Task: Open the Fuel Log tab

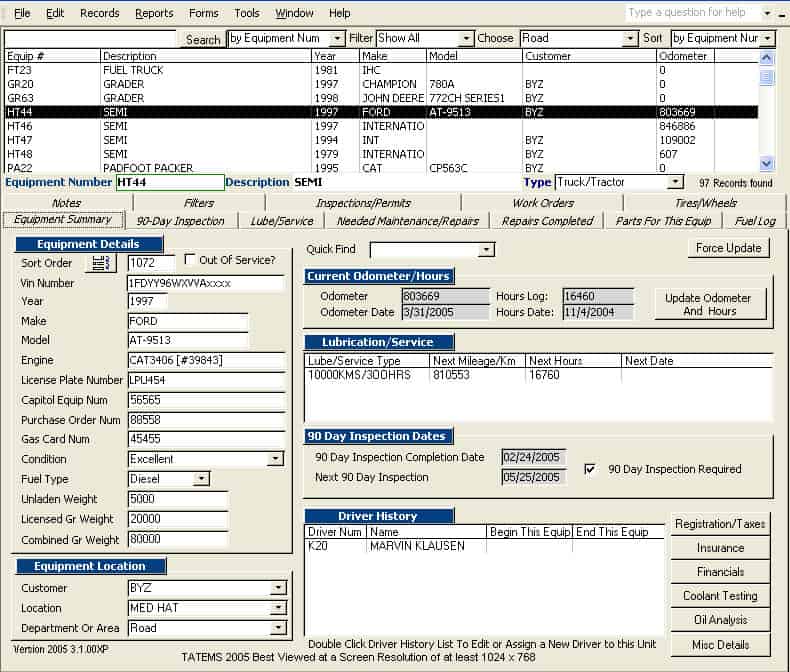Action: point(755,221)
